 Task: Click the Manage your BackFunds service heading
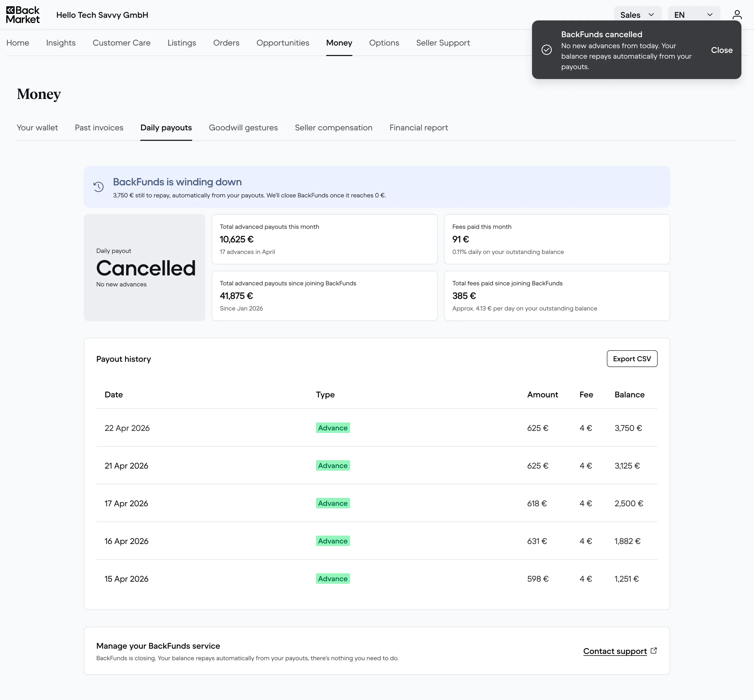(x=158, y=646)
